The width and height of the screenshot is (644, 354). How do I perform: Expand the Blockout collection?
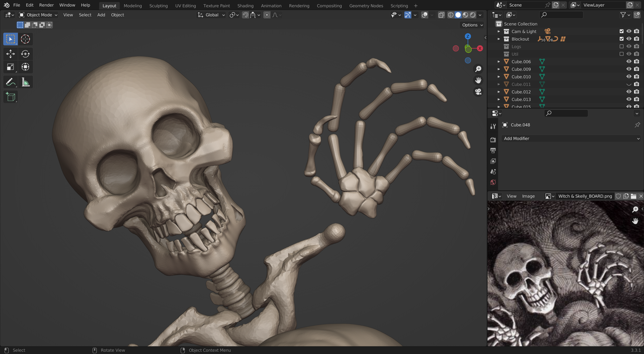pos(499,39)
